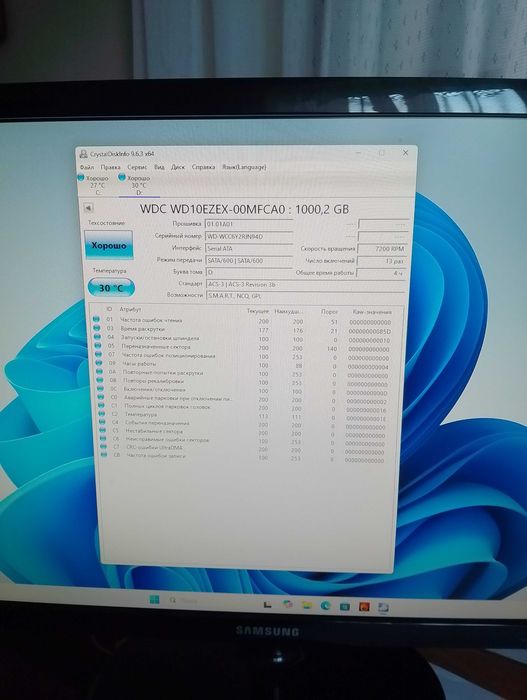Click the status icon for attribute C0

pyautogui.click(x=100, y=397)
